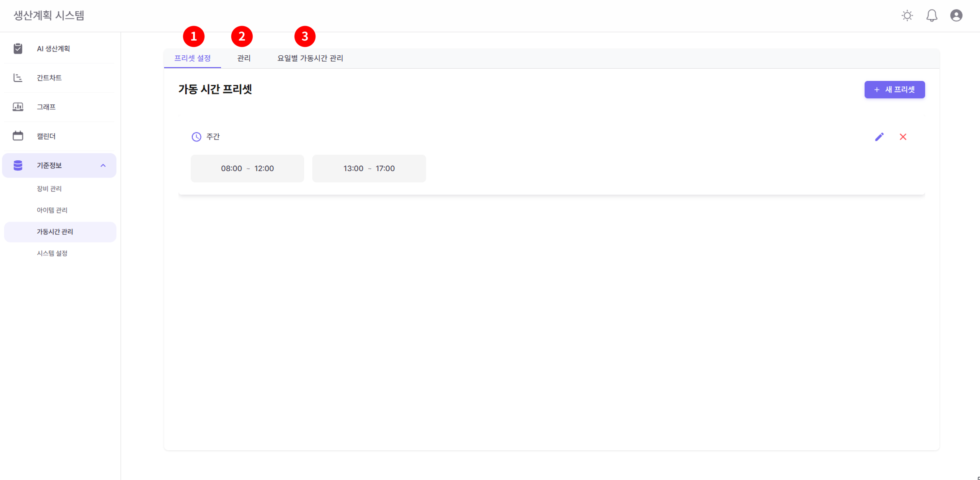The image size is (980, 480).
Task: Select the AI 생산계획 clipboard icon
Action: [x=18, y=48]
